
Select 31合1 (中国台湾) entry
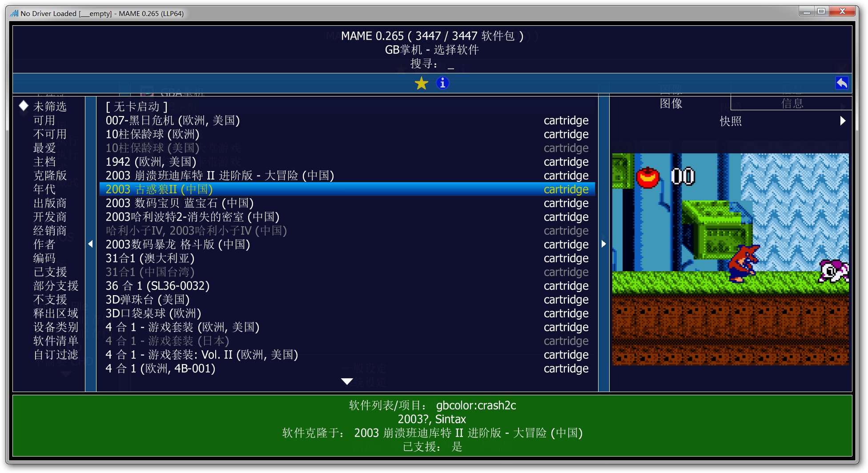pyautogui.click(x=347, y=272)
